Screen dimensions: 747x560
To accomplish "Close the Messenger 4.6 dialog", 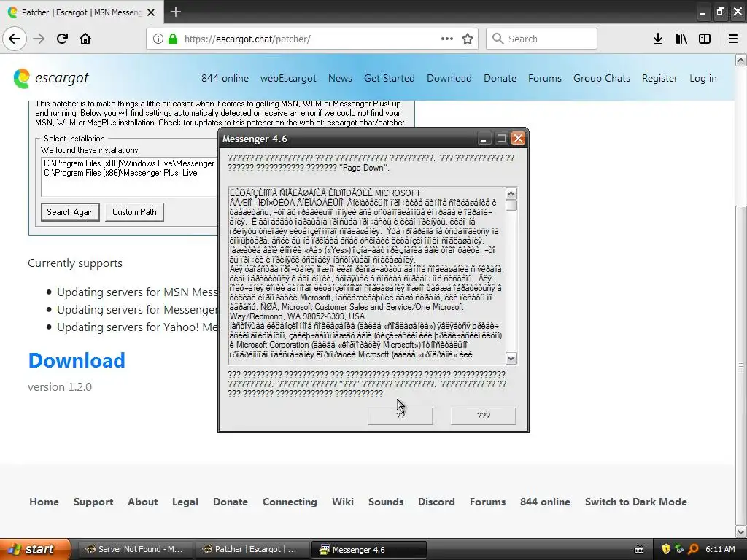I will click(x=519, y=139).
